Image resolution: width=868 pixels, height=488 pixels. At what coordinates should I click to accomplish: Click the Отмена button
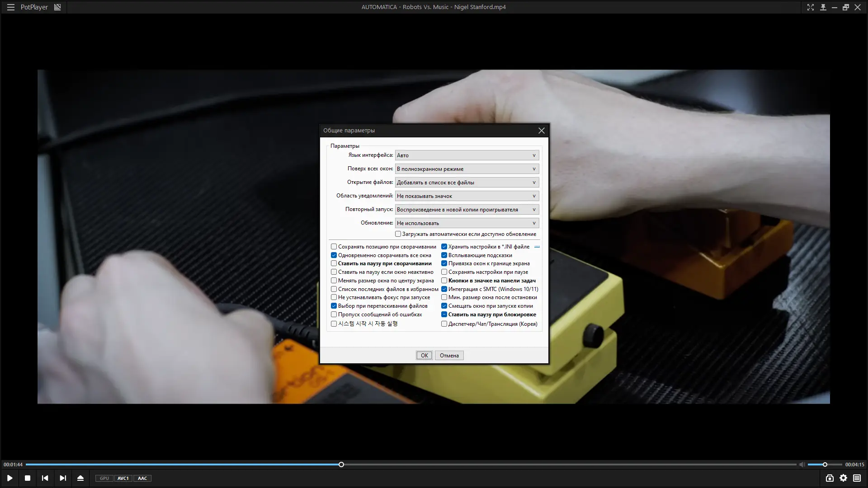coord(449,356)
